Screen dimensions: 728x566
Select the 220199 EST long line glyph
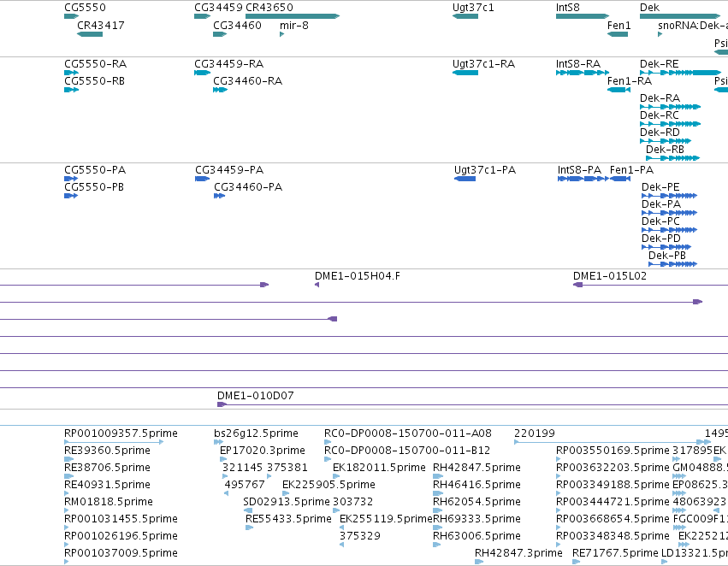[613, 442]
